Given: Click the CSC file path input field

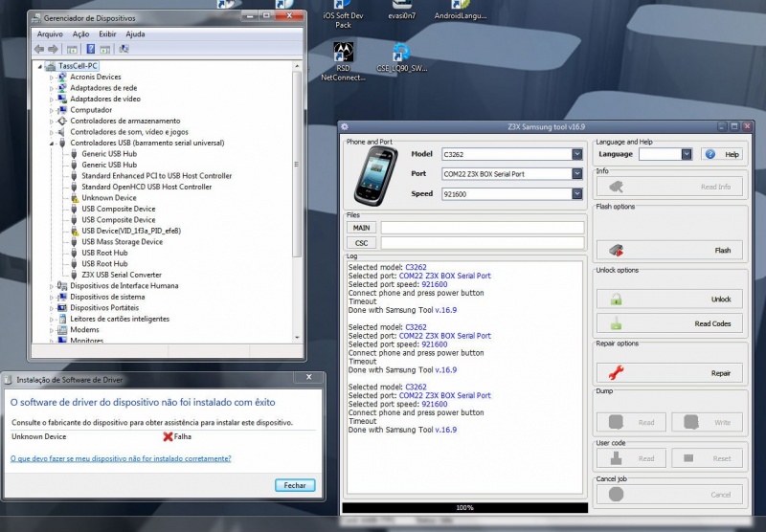Looking at the screenshot, I should click(x=483, y=243).
